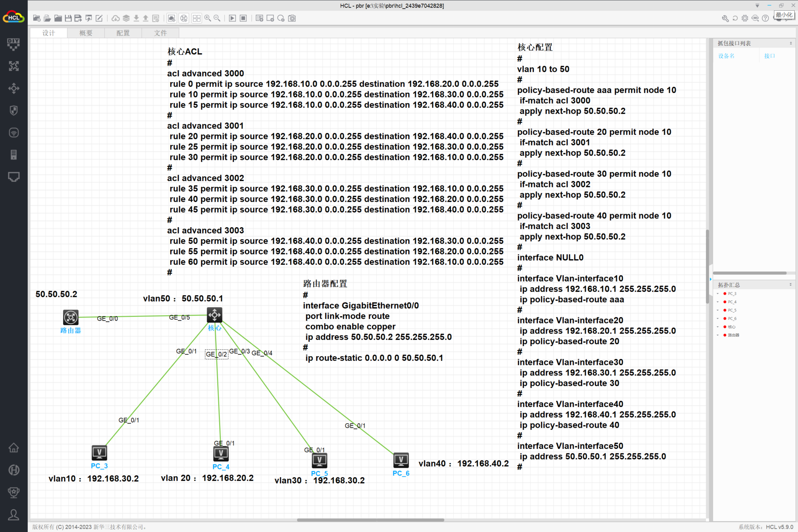Expand the 路由器 entry in topology summary
This screenshot has width=798, height=532.
click(717, 335)
